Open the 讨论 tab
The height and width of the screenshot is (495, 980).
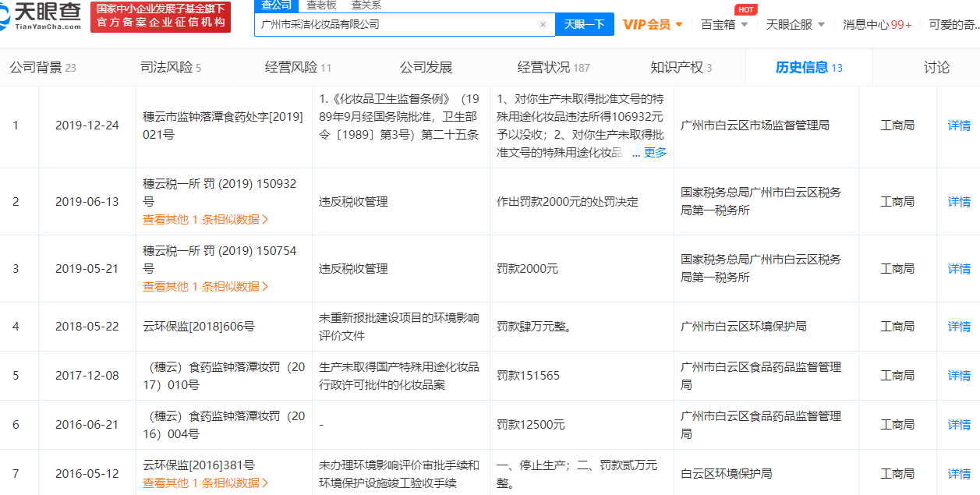[x=936, y=68]
